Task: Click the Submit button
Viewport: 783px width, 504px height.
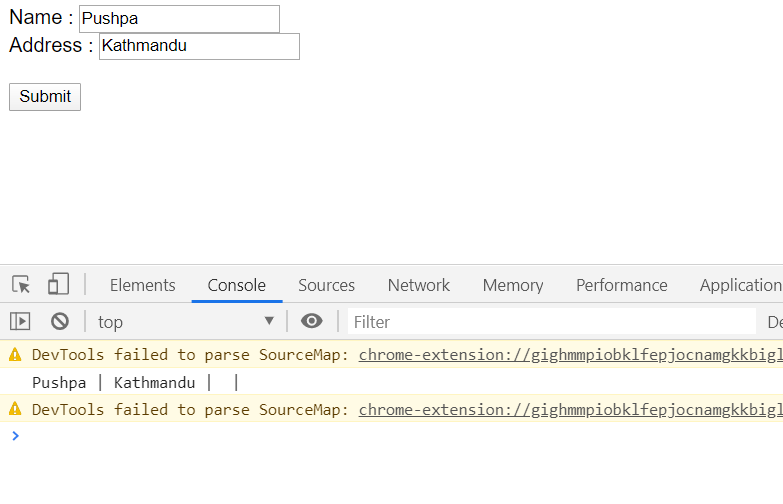Action: tap(45, 96)
